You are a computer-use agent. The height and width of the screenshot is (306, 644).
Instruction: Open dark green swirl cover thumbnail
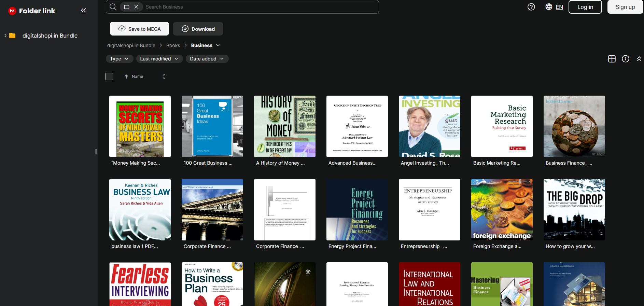tap(285, 284)
